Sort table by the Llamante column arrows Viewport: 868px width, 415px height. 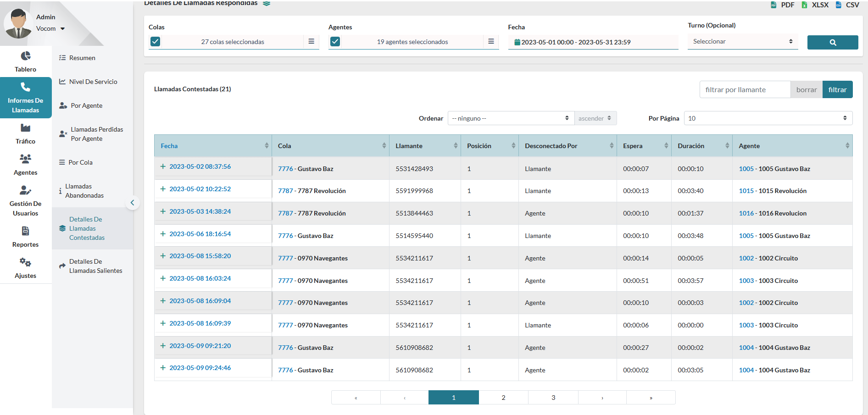[456, 146]
